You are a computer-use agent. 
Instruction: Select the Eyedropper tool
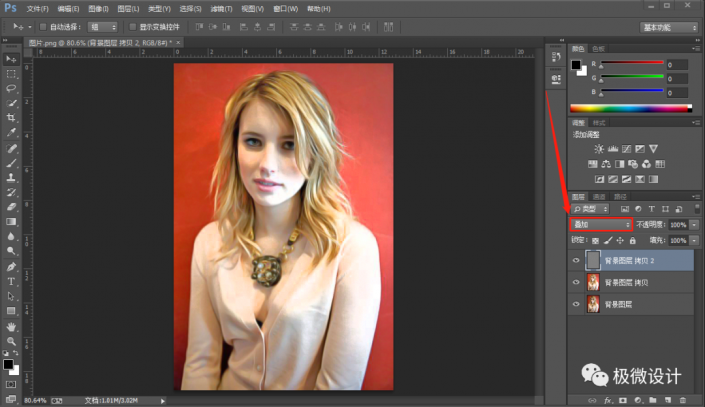point(11,132)
